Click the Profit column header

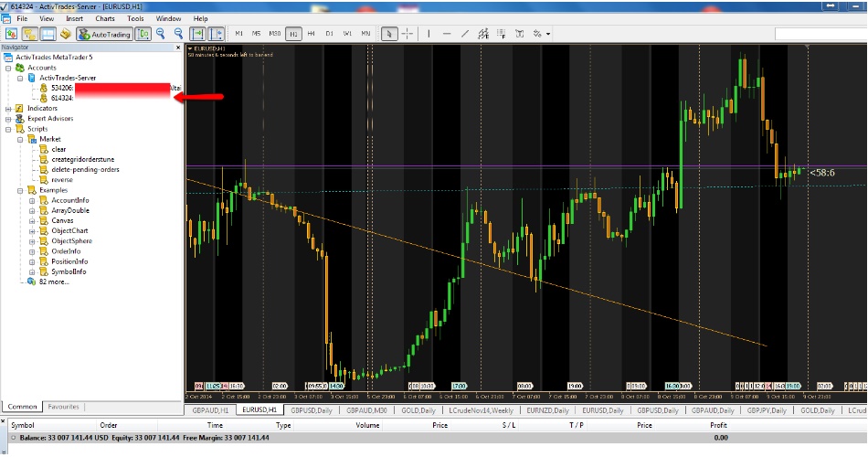point(718,425)
